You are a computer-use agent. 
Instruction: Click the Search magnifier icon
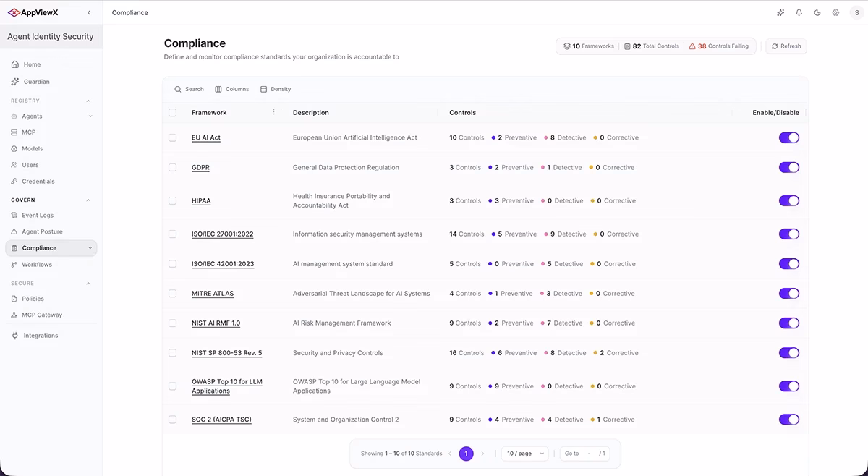[x=178, y=89]
